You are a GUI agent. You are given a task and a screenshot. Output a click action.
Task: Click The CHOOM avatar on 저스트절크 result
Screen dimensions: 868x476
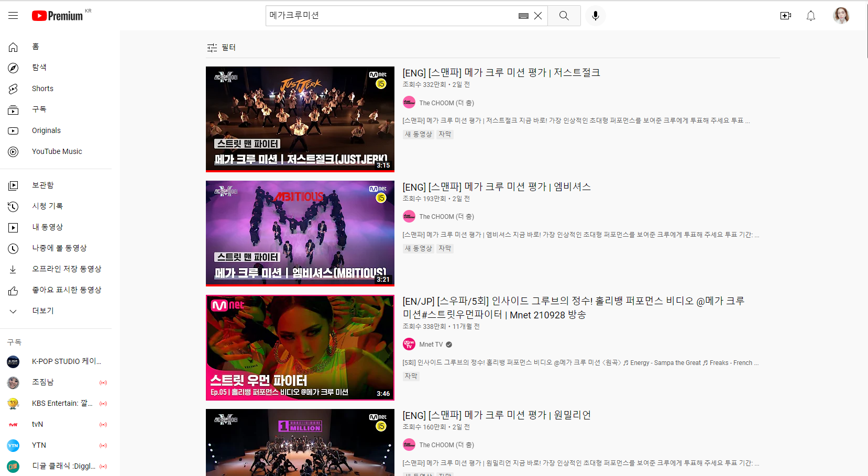[409, 103]
